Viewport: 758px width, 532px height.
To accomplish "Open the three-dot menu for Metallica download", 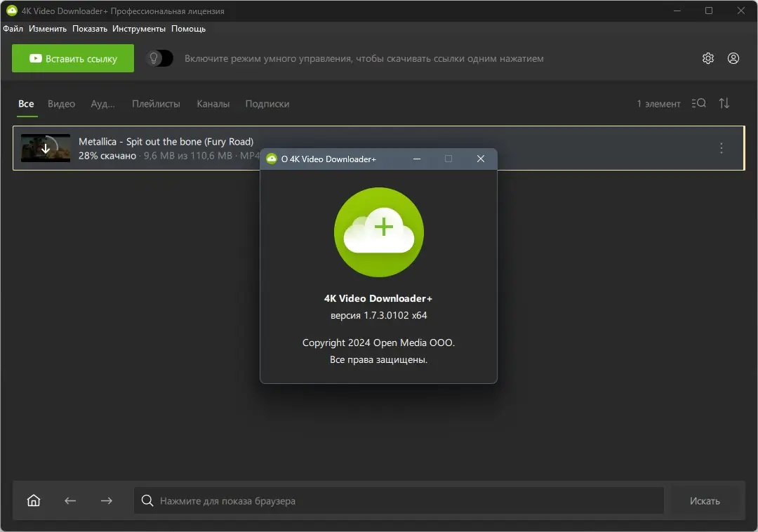I will (x=721, y=148).
